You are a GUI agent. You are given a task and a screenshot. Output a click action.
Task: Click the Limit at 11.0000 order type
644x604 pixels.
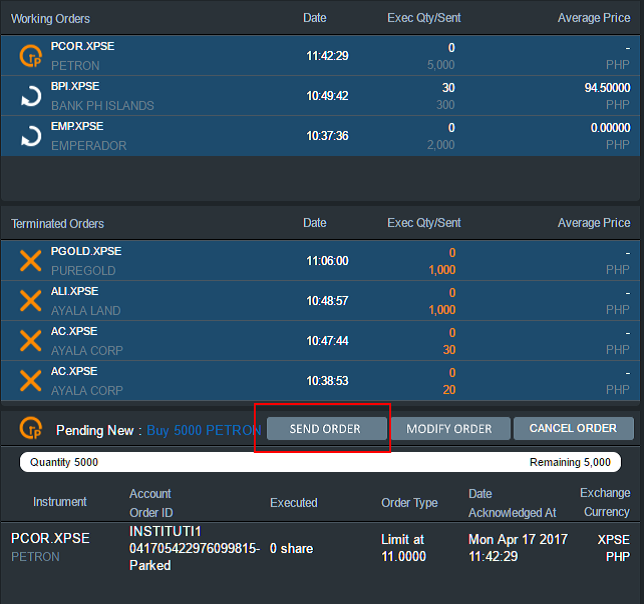[404, 548]
